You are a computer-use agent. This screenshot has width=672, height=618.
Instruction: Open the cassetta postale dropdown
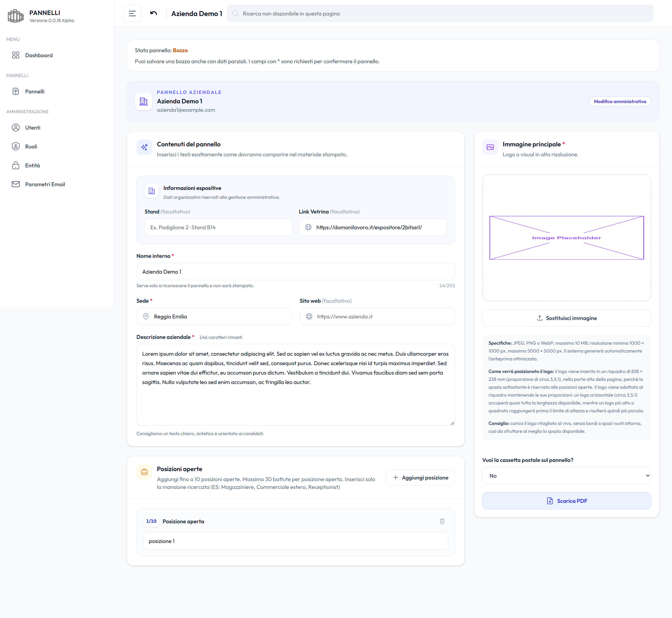(x=566, y=476)
